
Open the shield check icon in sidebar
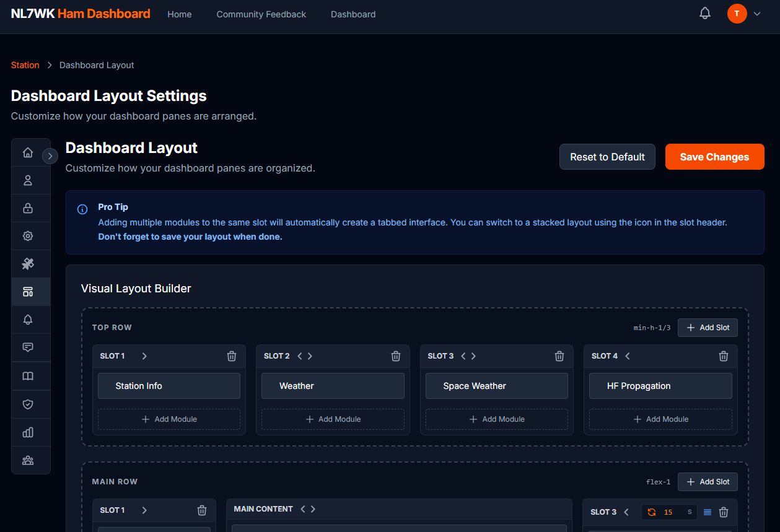coord(28,404)
